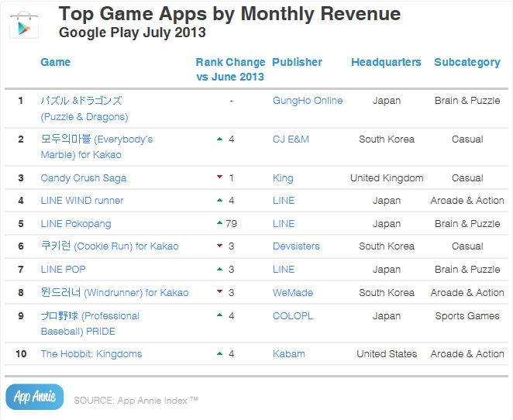Click the red down arrow in Windrunner for Kakao row
Image resolution: width=513 pixels, height=420 pixels.
point(220,293)
